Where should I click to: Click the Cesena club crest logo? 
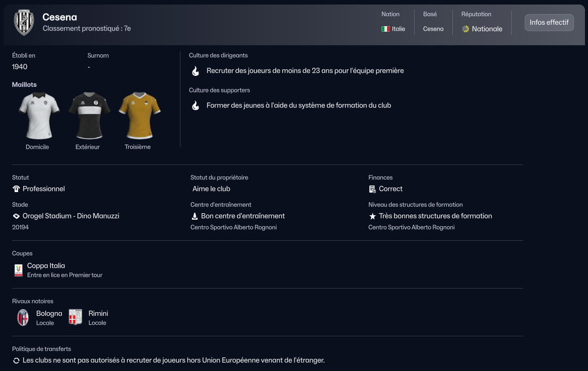coord(24,23)
